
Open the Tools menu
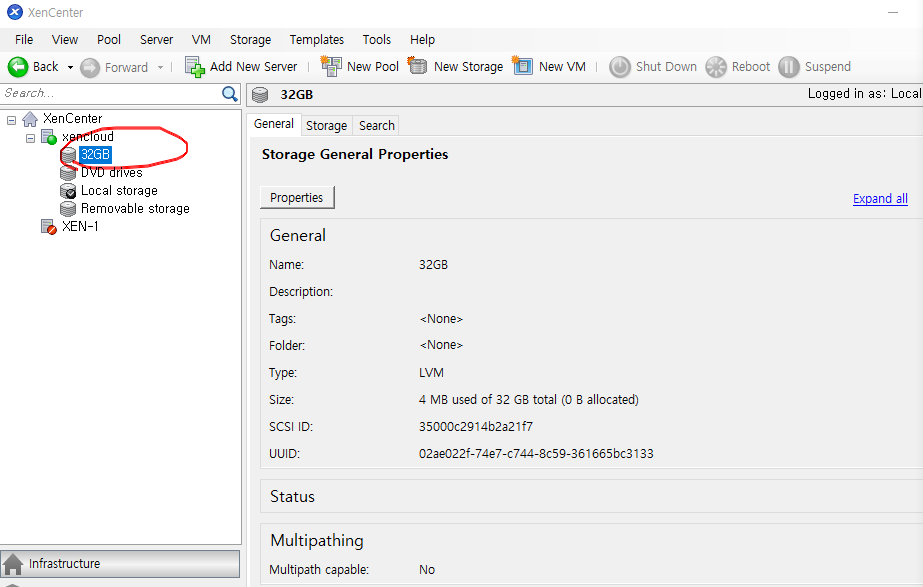[377, 39]
